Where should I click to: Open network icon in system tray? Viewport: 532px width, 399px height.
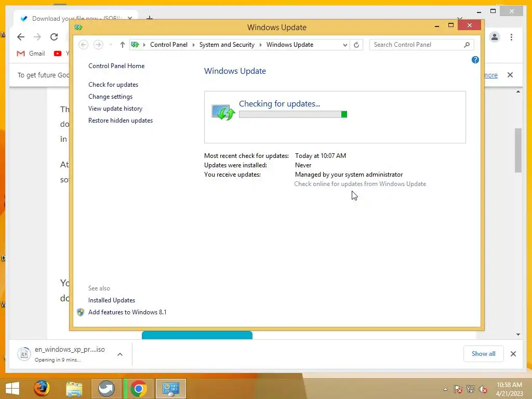[471, 389]
